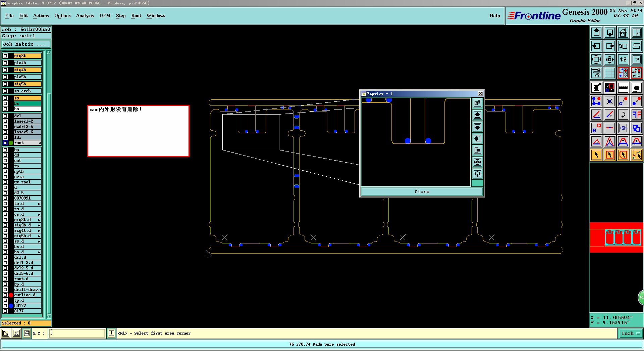This screenshot has height=351, width=644.
Task: Click the pan up view icon
Action: pyautogui.click(x=596, y=33)
